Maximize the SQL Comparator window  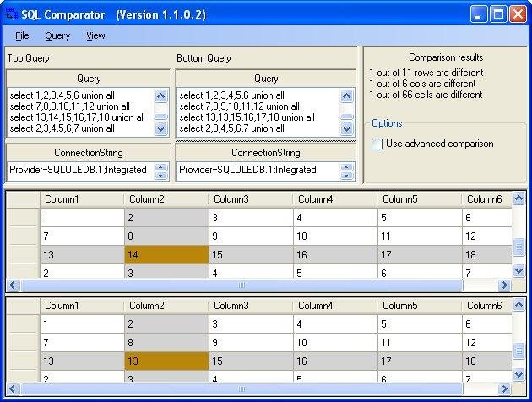coord(498,14)
